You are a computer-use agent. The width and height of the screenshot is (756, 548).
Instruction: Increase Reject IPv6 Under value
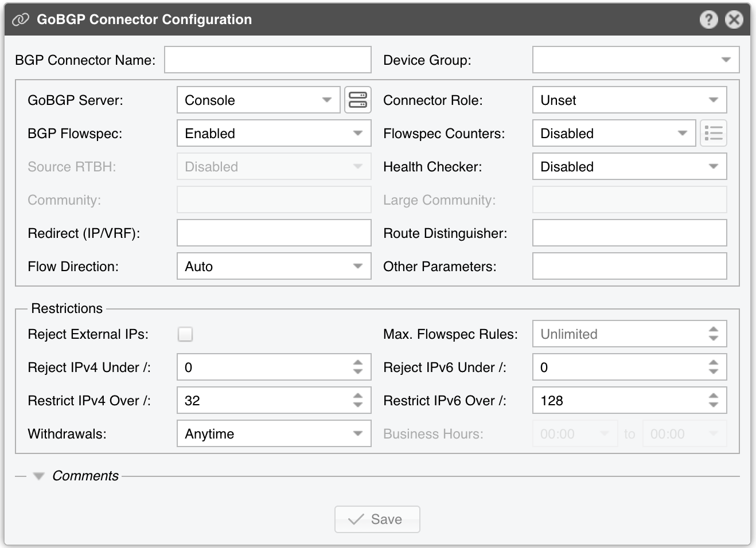713,363
